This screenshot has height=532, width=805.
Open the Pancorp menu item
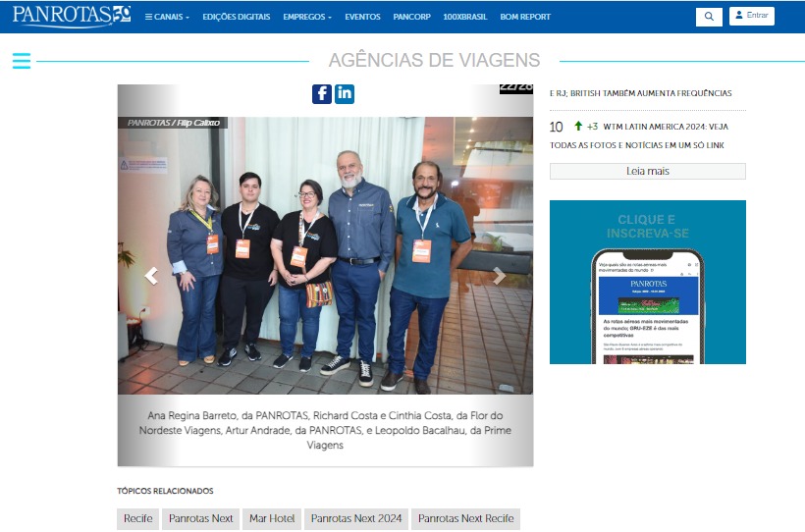(411, 17)
